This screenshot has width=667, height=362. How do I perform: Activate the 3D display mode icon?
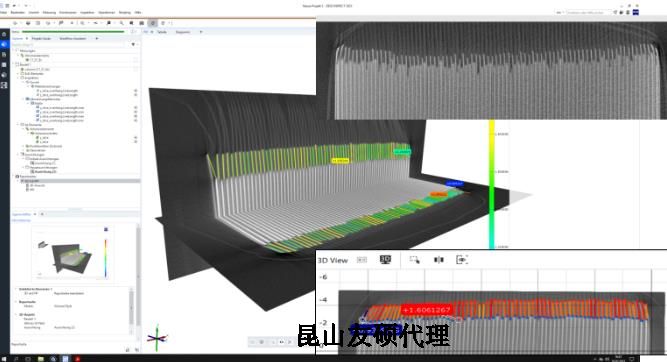[x=385, y=259]
